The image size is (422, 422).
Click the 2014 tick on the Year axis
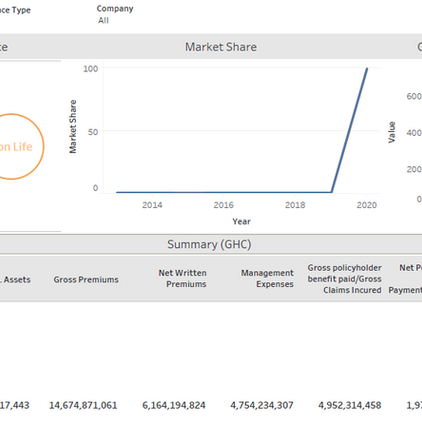(x=152, y=205)
